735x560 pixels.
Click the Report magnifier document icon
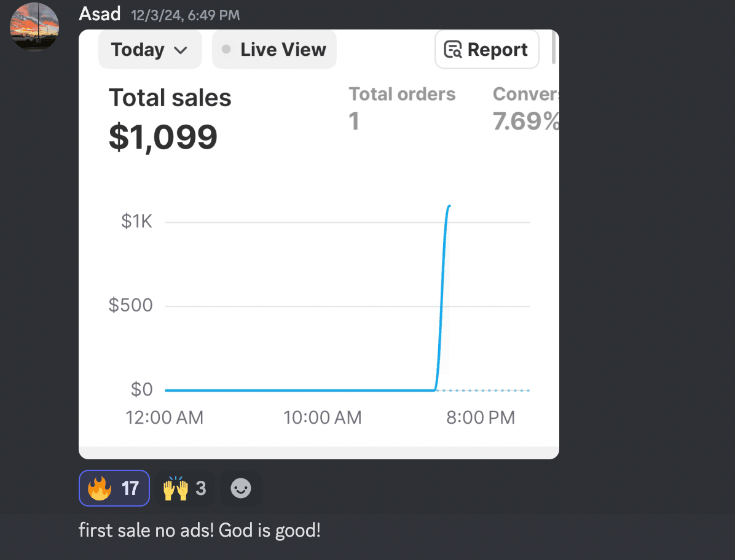coord(453,50)
